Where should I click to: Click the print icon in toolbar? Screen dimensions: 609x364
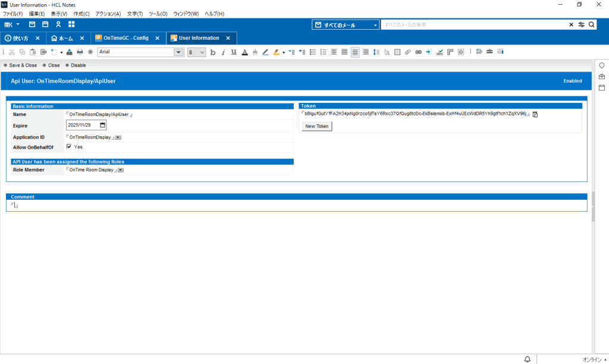coord(80,52)
